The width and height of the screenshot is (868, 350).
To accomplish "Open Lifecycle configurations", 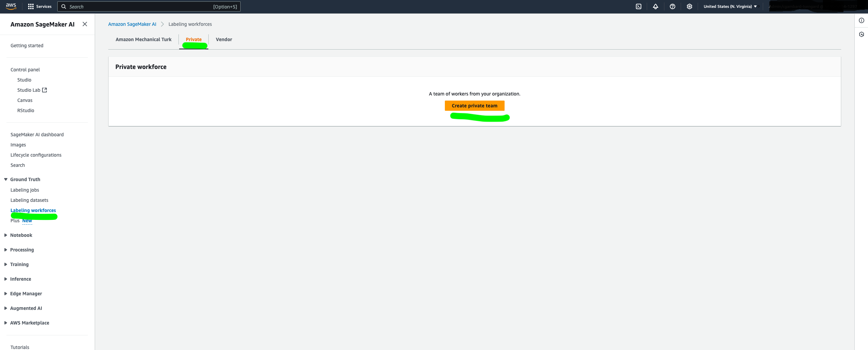I will (36, 155).
